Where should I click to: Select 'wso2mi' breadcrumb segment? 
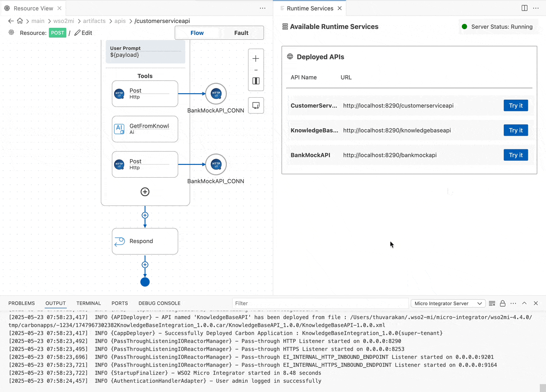(x=64, y=21)
